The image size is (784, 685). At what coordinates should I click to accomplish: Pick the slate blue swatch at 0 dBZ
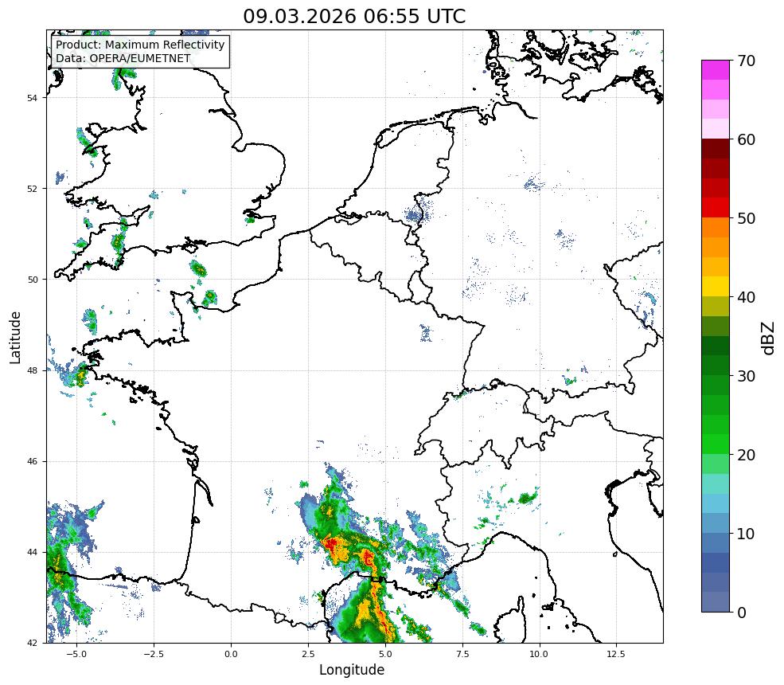point(716,602)
